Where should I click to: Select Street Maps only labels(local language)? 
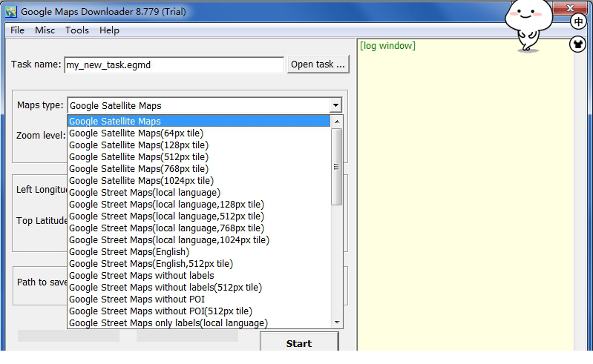[x=199, y=322]
